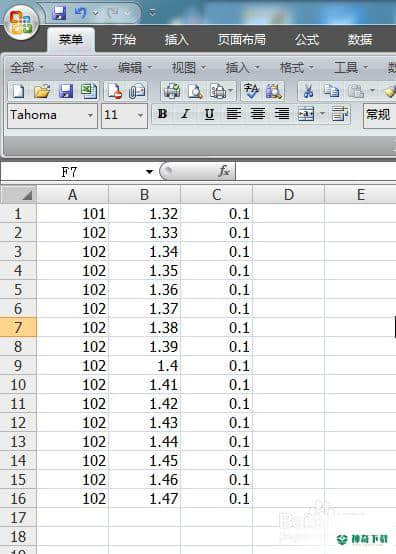396x554 pixels.
Task: Create a new blank workbook
Action: click(x=18, y=91)
